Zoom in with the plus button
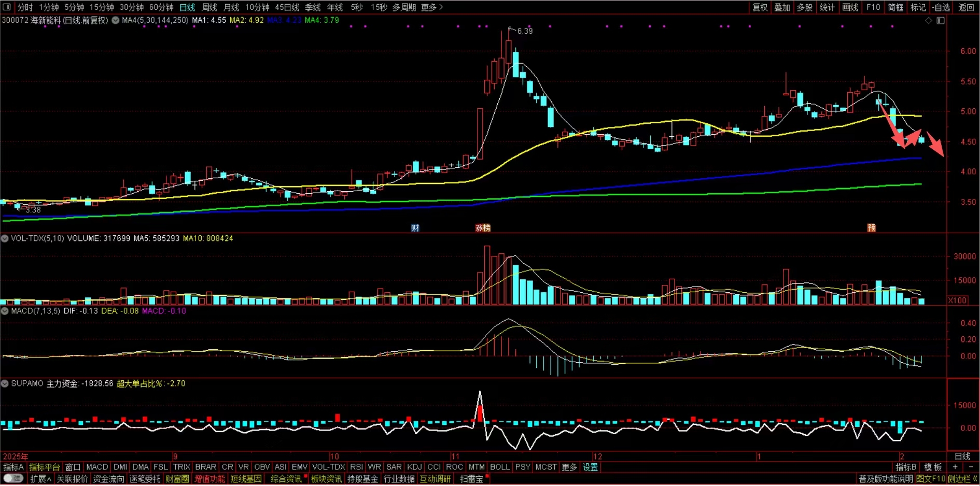This screenshot has width=980, height=486. click(955, 467)
